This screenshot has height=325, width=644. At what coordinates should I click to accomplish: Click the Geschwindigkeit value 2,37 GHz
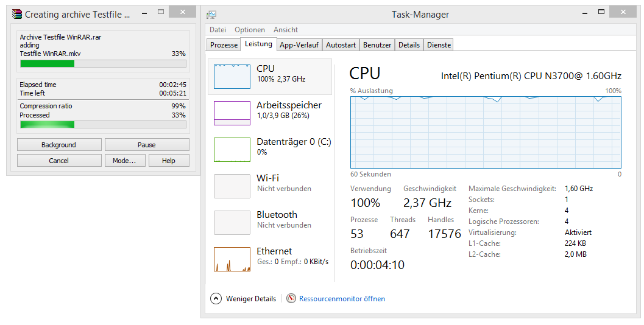pos(428,203)
